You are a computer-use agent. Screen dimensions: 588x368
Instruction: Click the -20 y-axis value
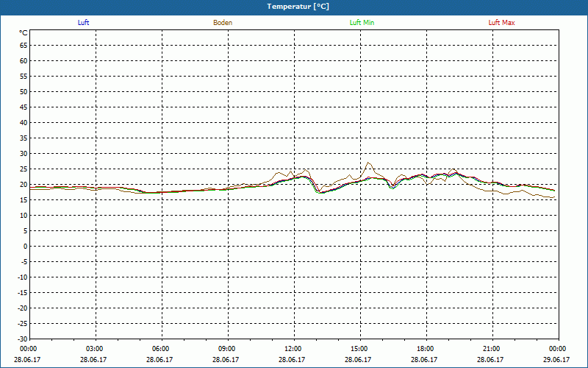[23, 308]
